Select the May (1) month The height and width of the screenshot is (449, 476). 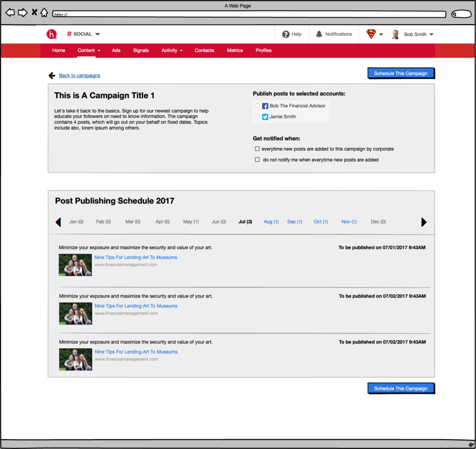coord(191,222)
